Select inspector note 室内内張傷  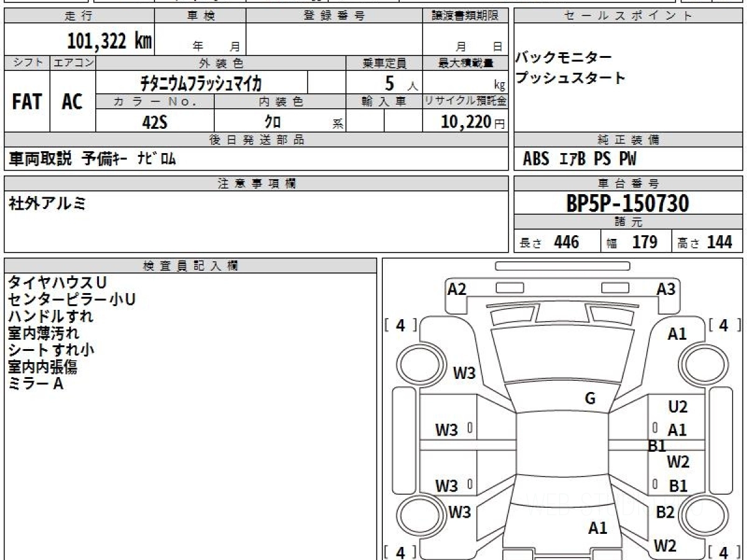pyautogui.click(x=43, y=367)
